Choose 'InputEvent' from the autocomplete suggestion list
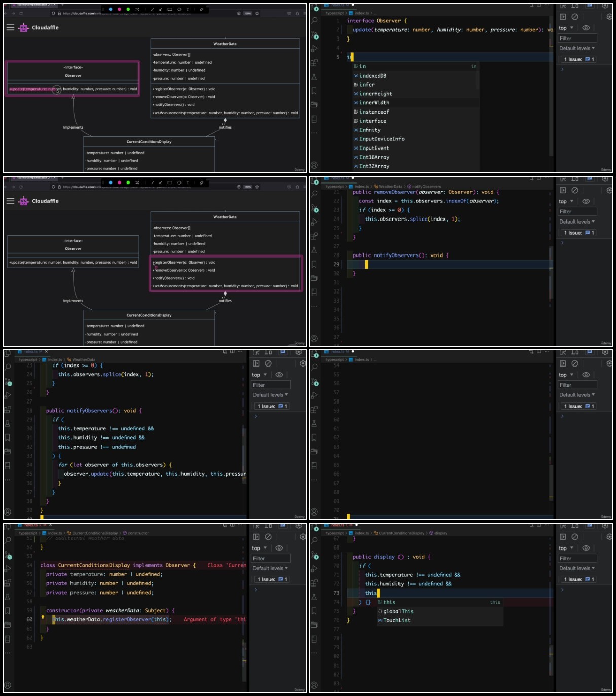The image size is (616, 696). (x=416, y=148)
